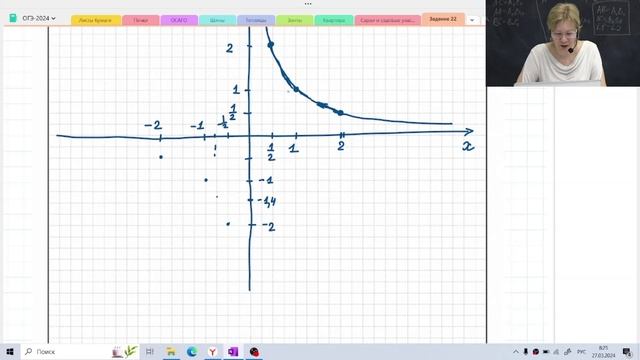
Task: Open the three-dots menu at top center
Action: click(308, 4)
